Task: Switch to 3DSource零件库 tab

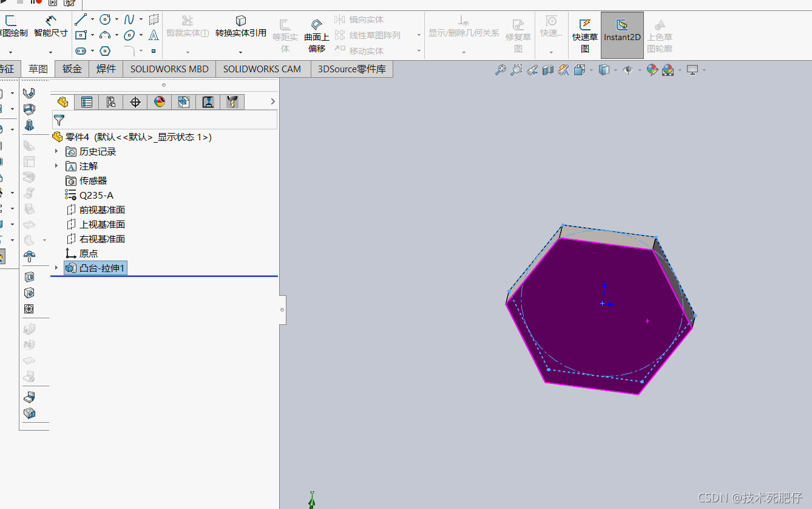Action: [x=352, y=69]
